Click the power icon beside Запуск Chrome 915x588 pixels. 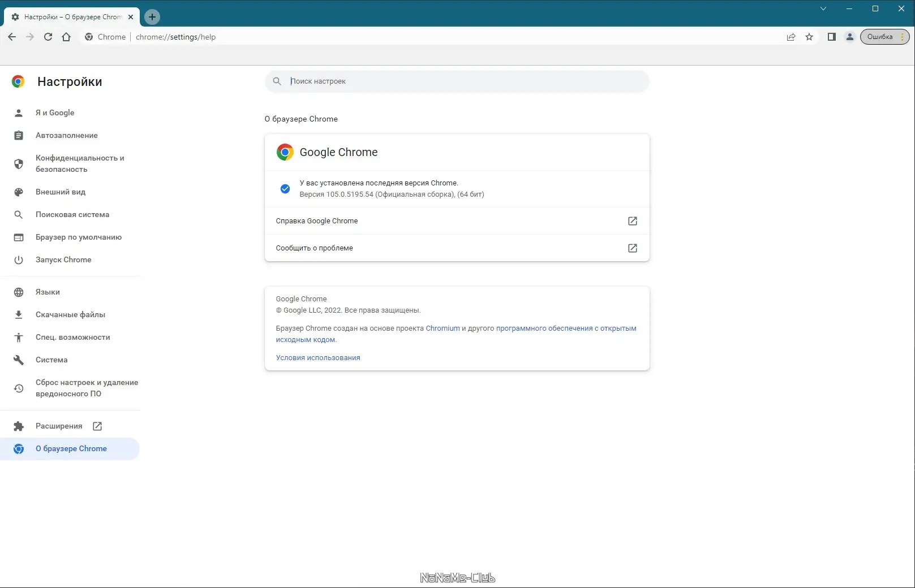(x=19, y=260)
